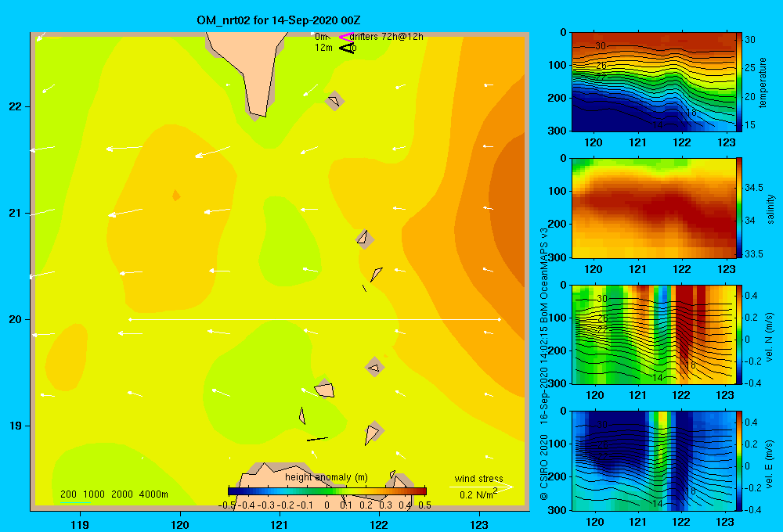The height and width of the screenshot is (532, 783).
Task: Click longitude label 121 on main map axis
Action: pos(280,524)
